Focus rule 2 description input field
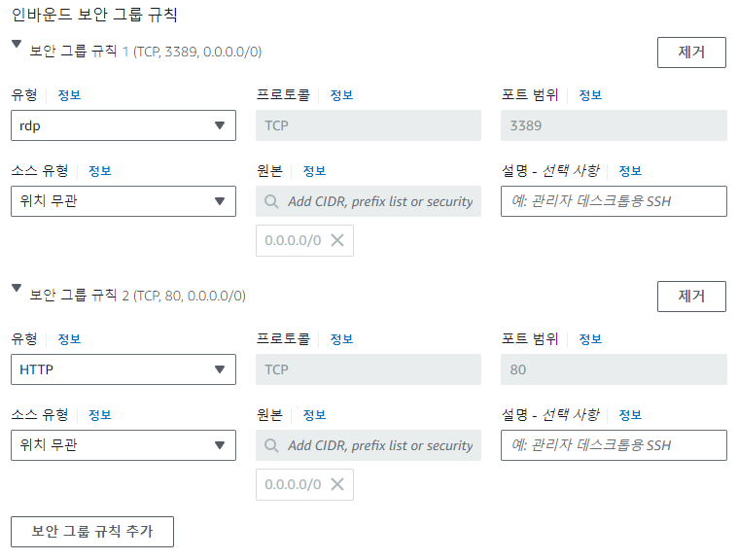The image size is (738, 560). point(614,445)
